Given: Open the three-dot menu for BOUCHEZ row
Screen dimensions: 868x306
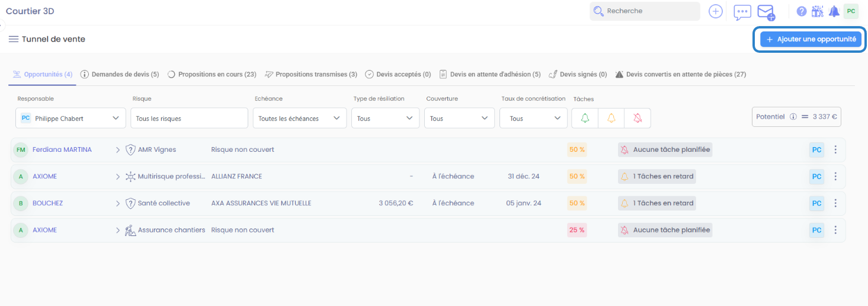Looking at the screenshot, I should tap(835, 203).
